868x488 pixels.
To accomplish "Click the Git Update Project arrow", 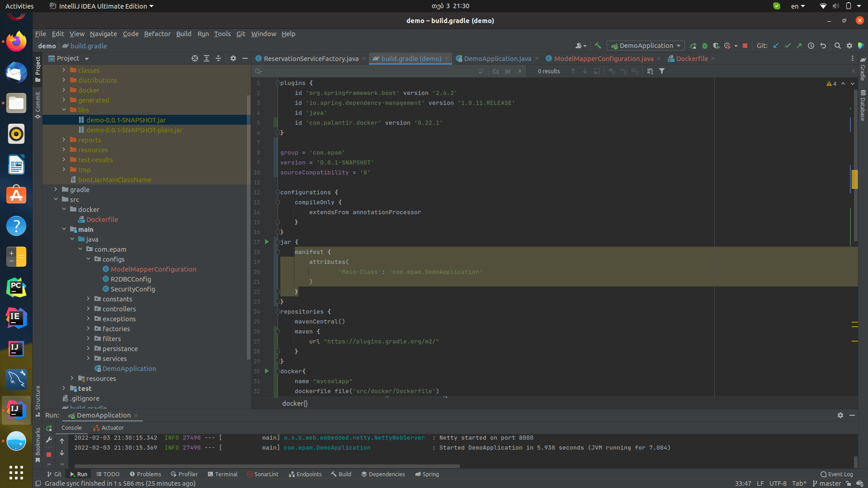I will coord(776,46).
